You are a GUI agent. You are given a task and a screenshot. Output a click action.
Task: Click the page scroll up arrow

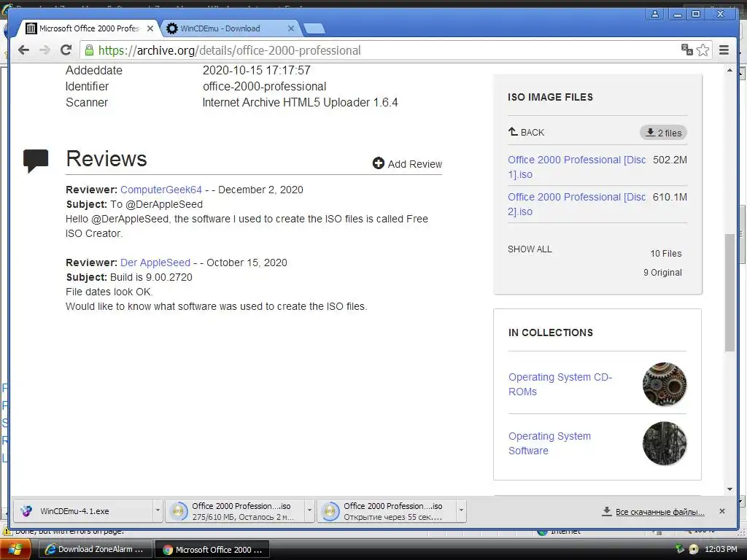(x=729, y=71)
